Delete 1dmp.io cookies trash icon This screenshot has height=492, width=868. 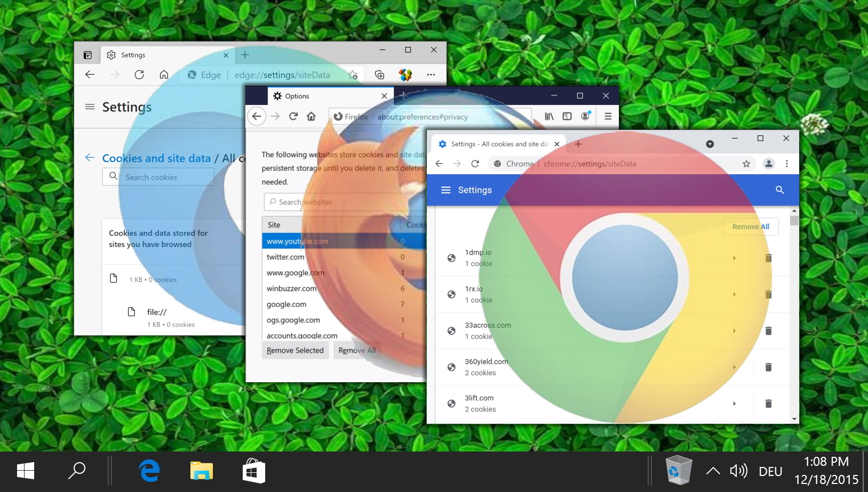coord(769,258)
